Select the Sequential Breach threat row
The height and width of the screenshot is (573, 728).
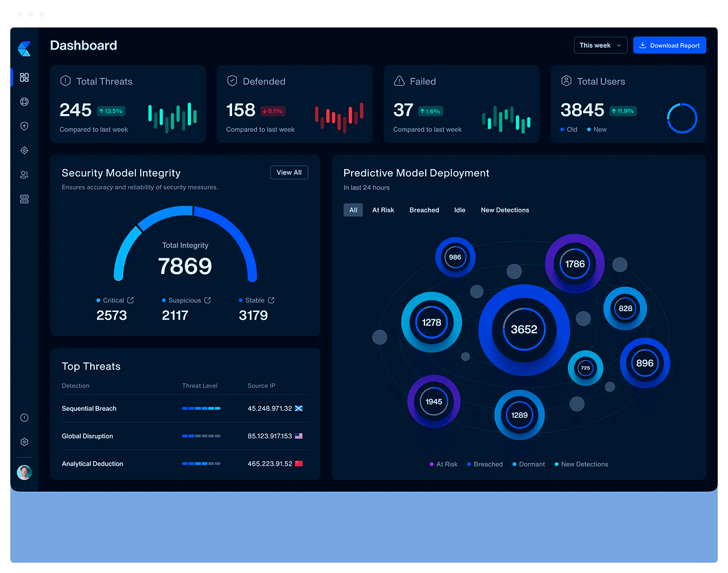[x=185, y=409]
